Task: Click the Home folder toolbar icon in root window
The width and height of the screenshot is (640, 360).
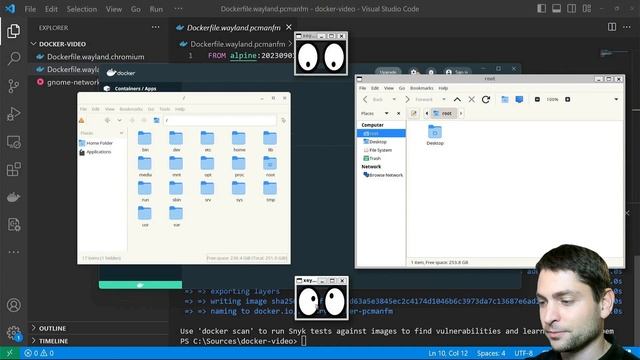Action: (x=504, y=100)
